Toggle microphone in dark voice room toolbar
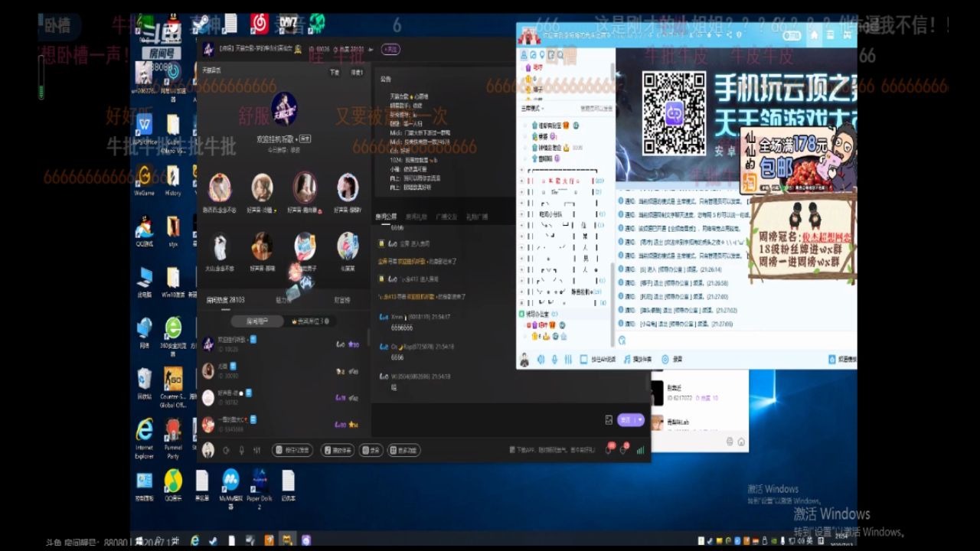 241,450
